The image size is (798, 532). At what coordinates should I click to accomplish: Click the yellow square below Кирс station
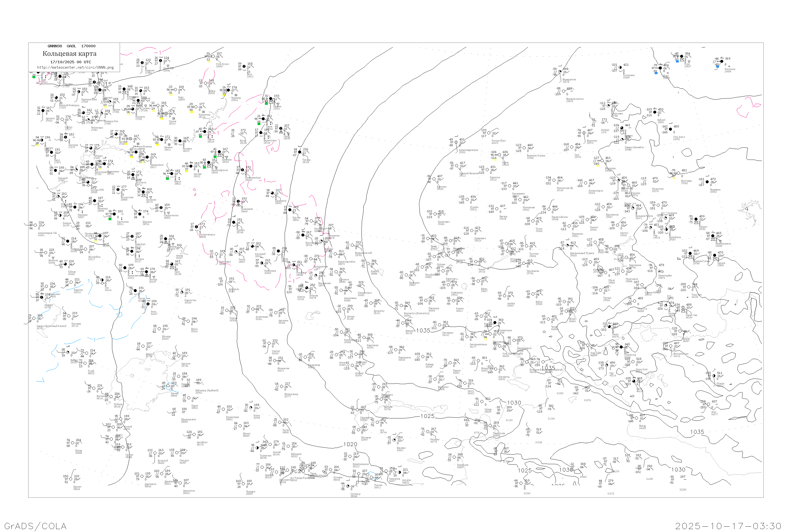(x=171, y=94)
